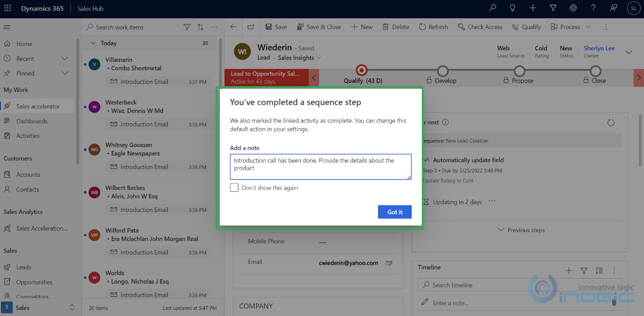644x316 pixels.
Task: Click the Got it button
Action: pos(395,212)
